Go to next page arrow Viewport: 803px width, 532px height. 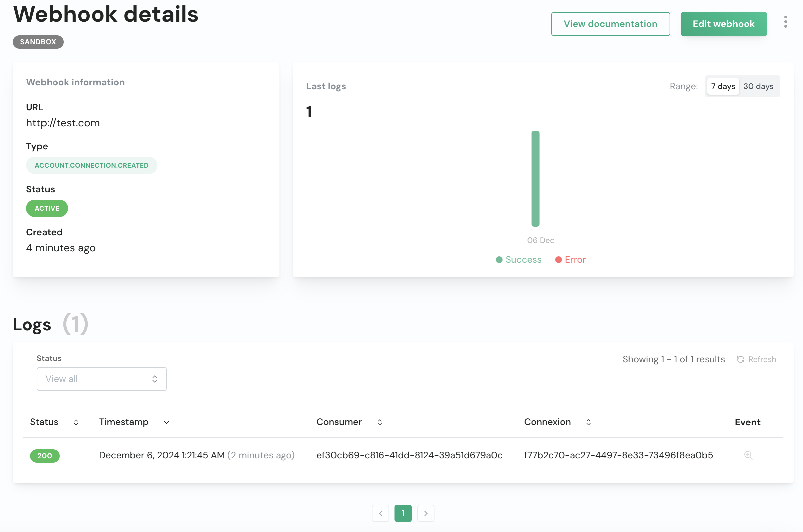pos(425,513)
